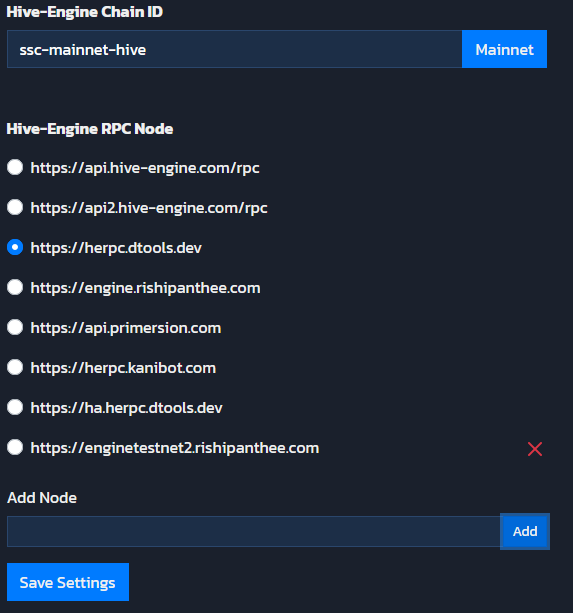Image resolution: width=573 pixels, height=613 pixels.
Task: Pick https://ha.herpc.dtools.dev radio button
Action: (x=15, y=407)
